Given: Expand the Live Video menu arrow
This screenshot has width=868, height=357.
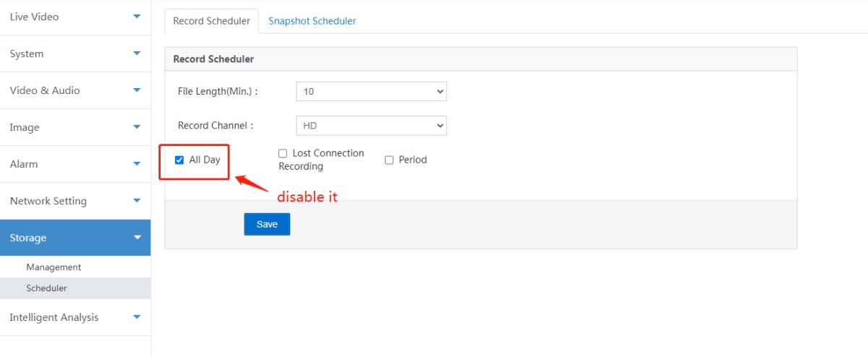Looking at the screenshot, I should (x=137, y=17).
